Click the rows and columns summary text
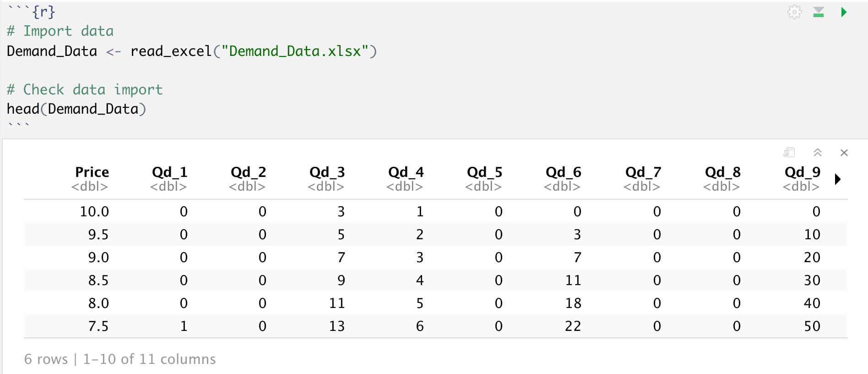 tap(120, 359)
